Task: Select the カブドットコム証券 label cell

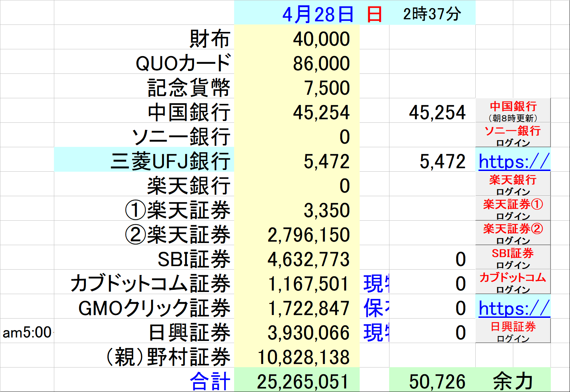Action: click(x=144, y=282)
